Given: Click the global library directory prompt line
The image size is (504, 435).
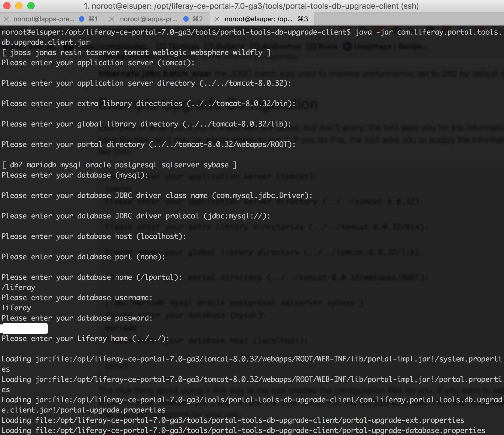Looking at the screenshot, I should tap(146, 124).
